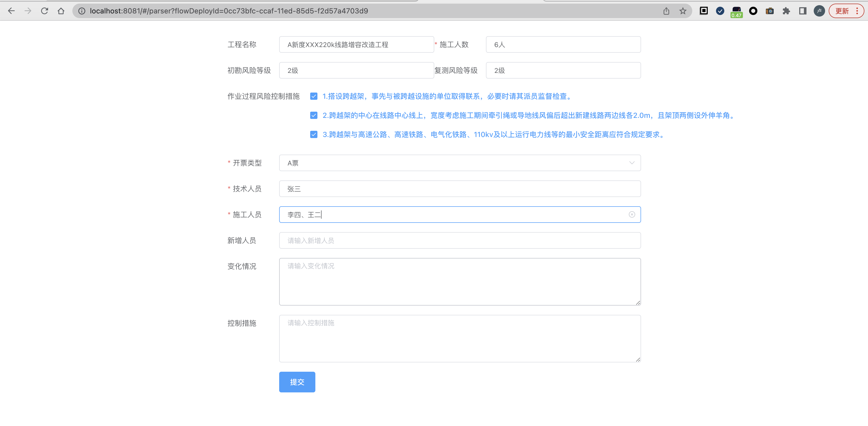Click the 施工人员 field containing 李四、王二
868x426 pixels.
point(460,214)
